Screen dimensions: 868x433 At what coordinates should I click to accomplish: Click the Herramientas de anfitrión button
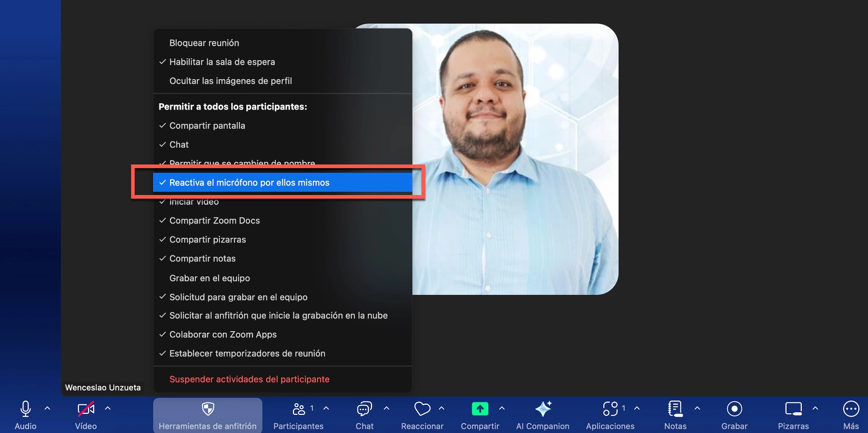[x=208, y=416]
